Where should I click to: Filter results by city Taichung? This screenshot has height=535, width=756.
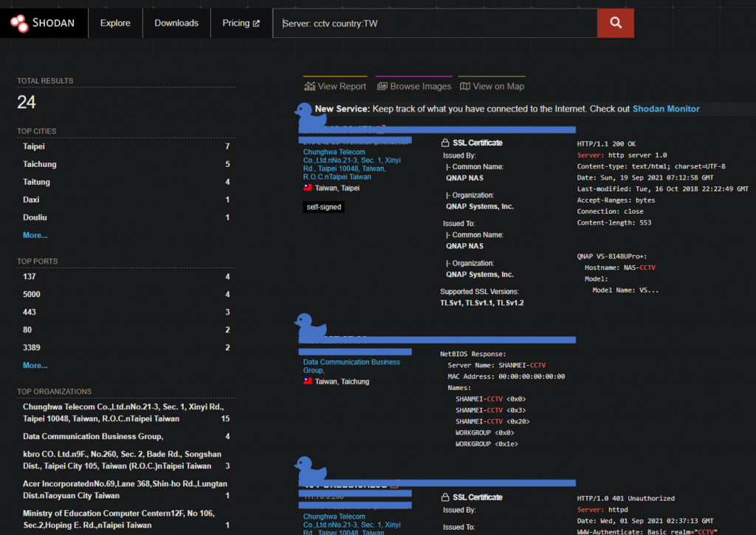click(126, 164)
